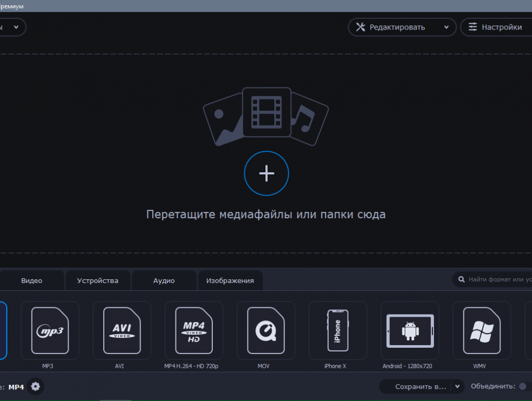Expand the Сохранить в dropdown arrow
This screenshot has width=532, height=401.
(x=457, y=386)
